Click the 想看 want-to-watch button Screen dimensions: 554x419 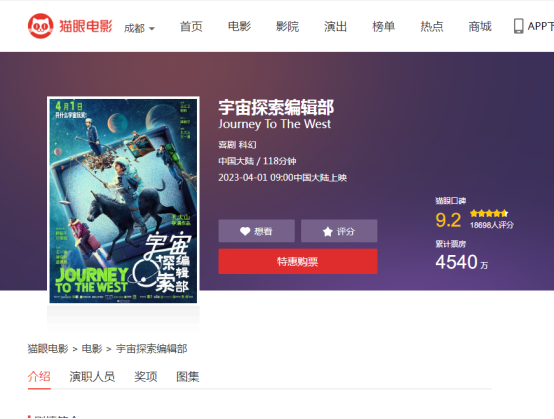point(257,231)
